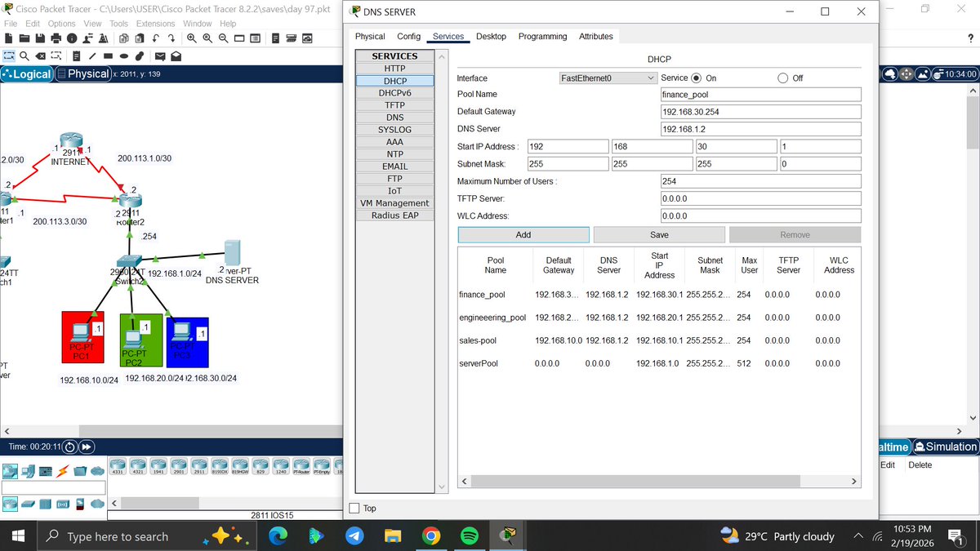Turn DHCP Service On

(x=697, y=78)
